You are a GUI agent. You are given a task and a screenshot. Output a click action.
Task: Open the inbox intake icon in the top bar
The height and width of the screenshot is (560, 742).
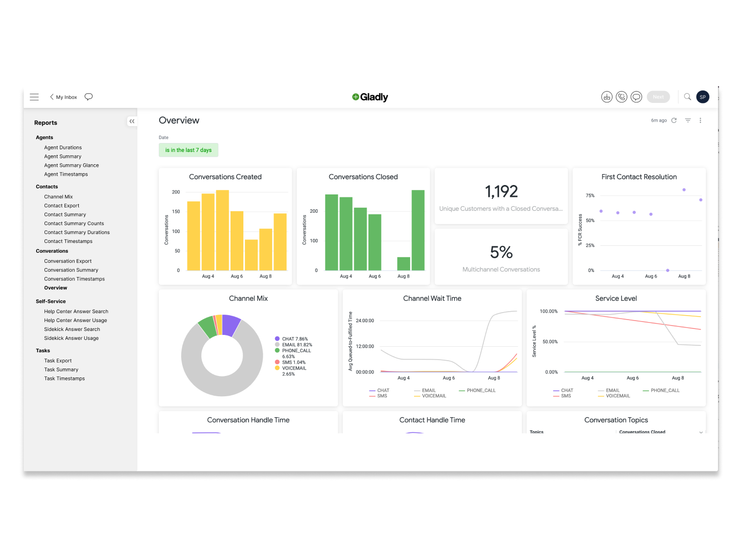(x=607, y=96)
